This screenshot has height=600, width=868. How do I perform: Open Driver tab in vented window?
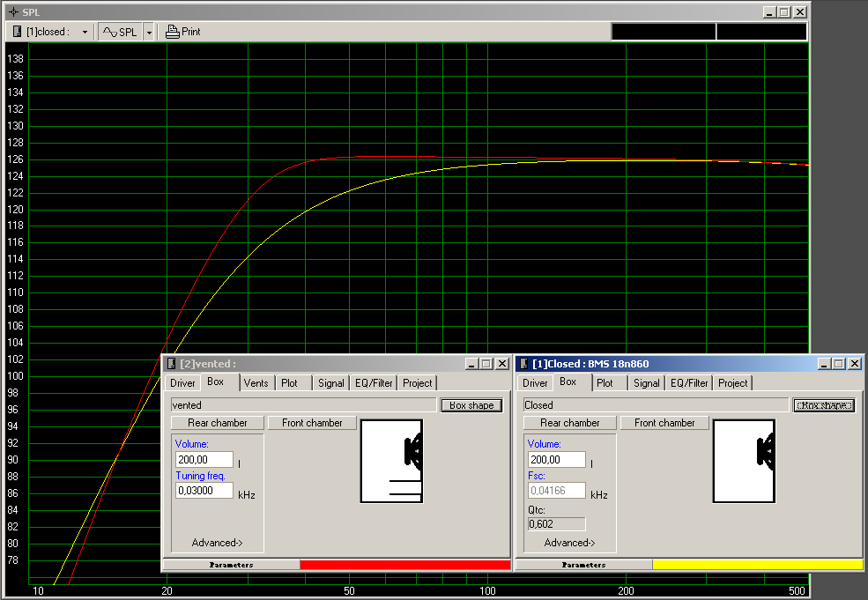click(x=182, y=383)
